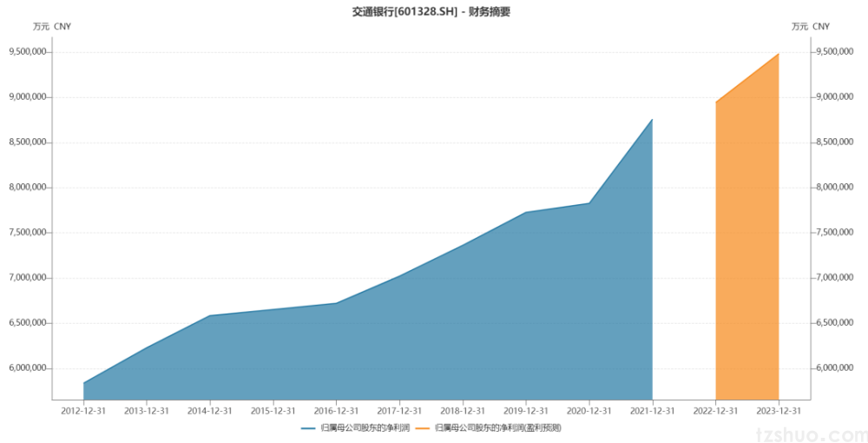Image resolution: width=868 pixels, height=443 pixels.
Task: Select the 2018-12-31 x-axis label
Action: tap(463, 411)
